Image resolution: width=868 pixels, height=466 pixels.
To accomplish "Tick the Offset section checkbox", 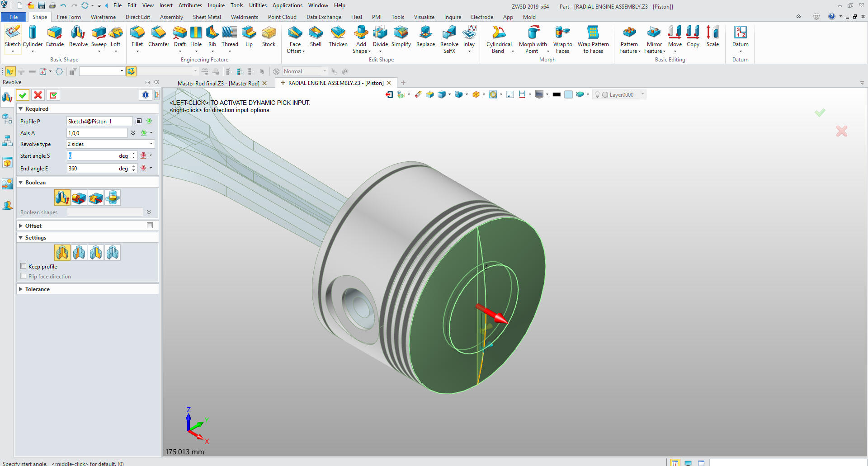I will (150, 226).
